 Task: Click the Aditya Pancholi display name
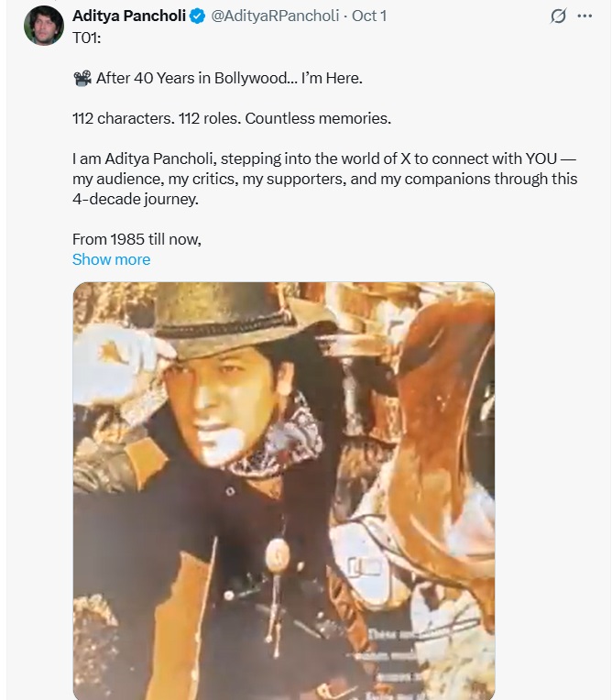pos(128,16)
